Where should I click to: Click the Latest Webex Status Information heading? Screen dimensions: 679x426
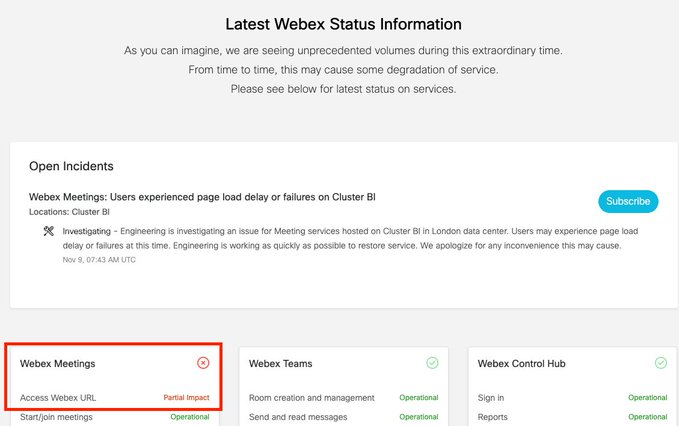[x=343, y=24]
